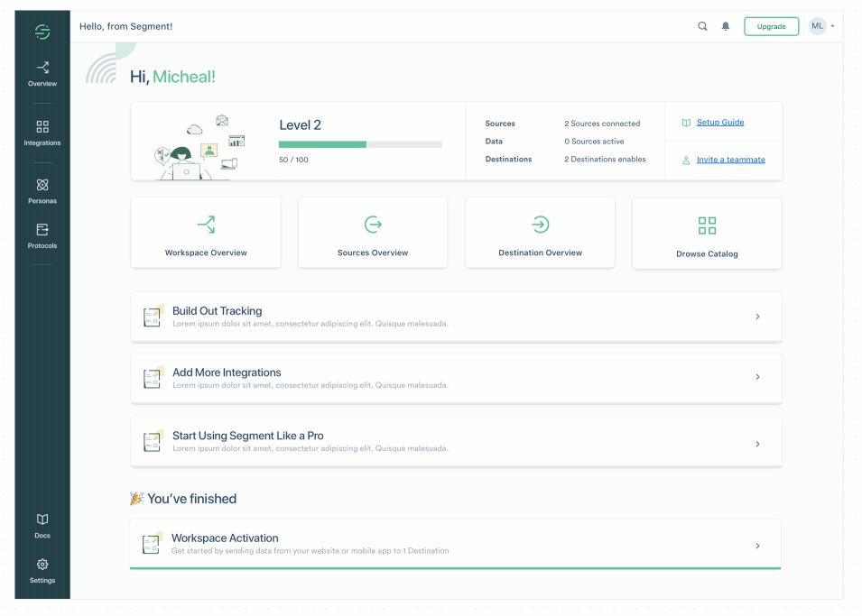Go to Integrations label in the sidebar
Screen dimensions: 862x616
pyautogui.click(x=42, y=143)
